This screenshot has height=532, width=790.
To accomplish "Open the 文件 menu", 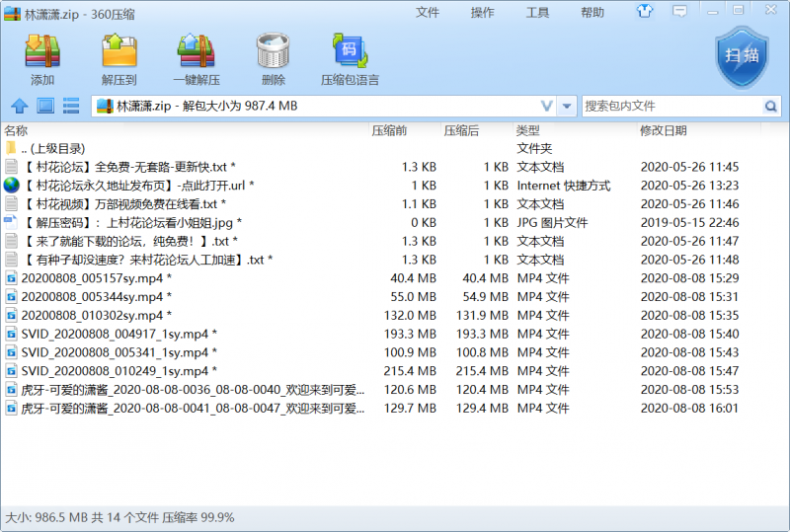I will pos(428,13).
